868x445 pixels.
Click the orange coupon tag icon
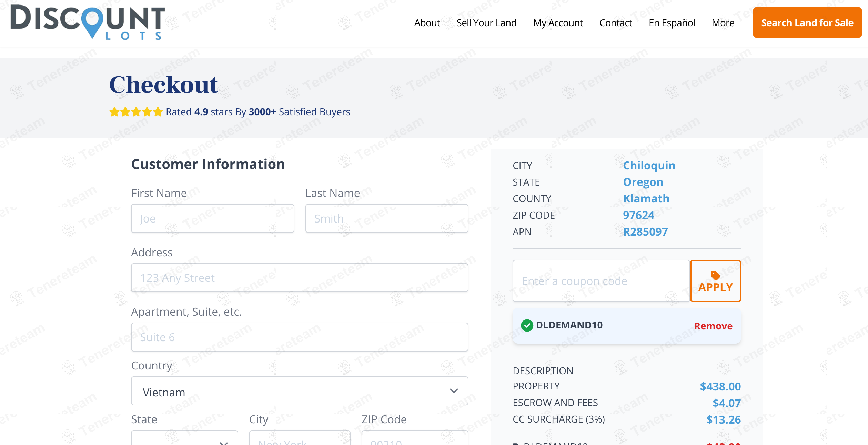point(715,275)
